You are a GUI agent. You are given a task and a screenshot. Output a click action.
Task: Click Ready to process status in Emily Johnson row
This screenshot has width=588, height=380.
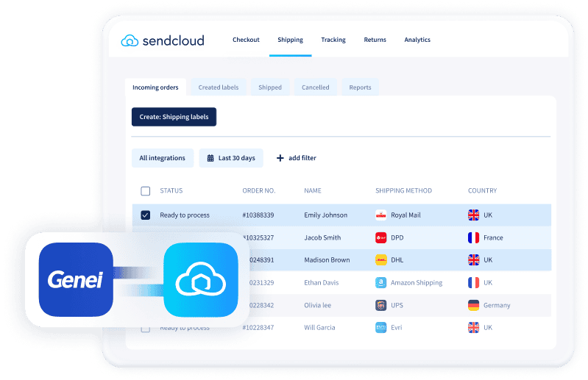point(185,215)
